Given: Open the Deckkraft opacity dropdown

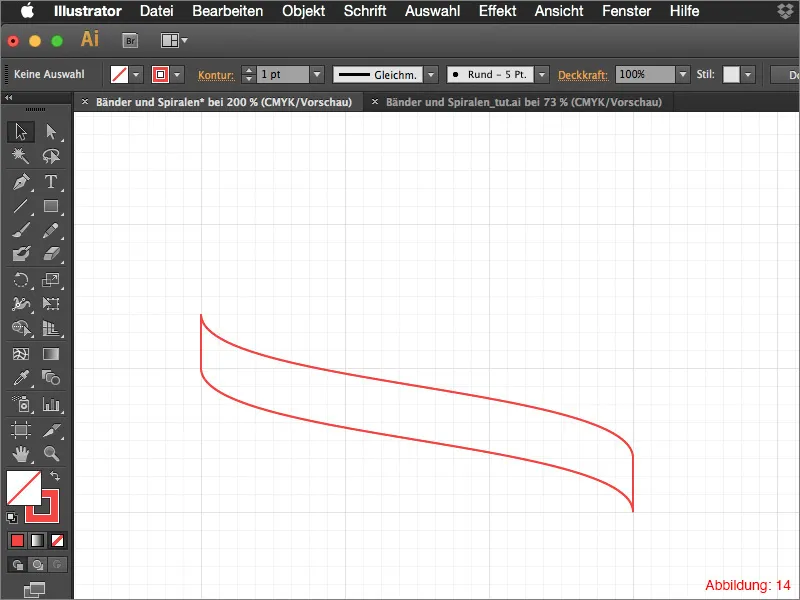Looking at the screenshot, I should click(x=683, y=74).
